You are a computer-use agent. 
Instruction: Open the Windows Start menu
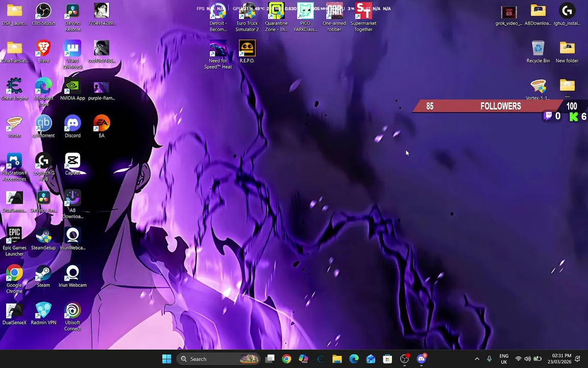[x=167, y=359]
